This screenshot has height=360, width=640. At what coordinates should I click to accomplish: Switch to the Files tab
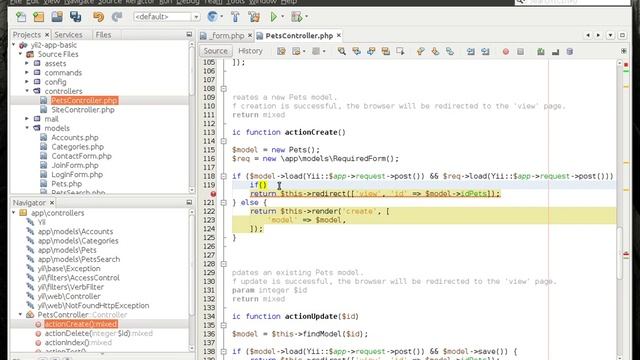103,35
